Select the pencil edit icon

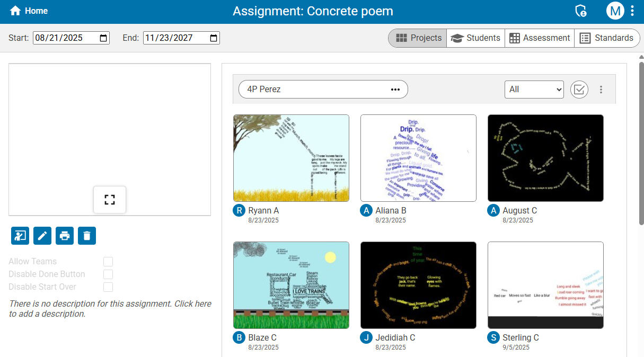[x=42, y=236]
